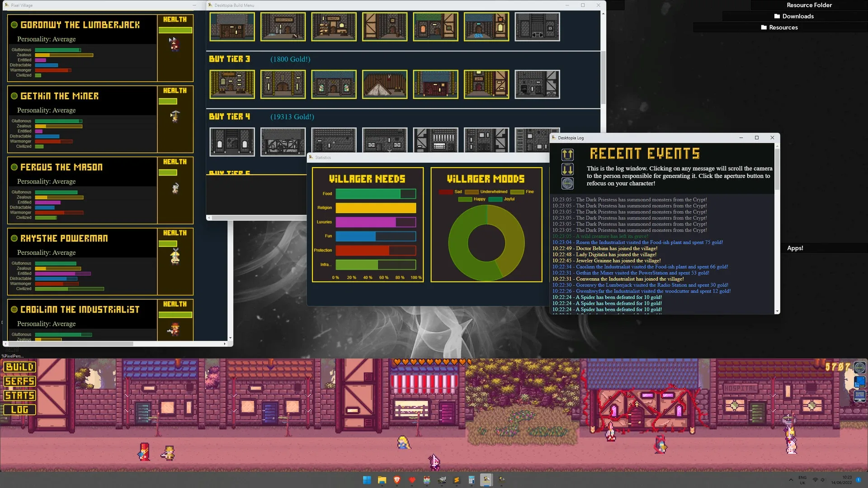Open the SERFS menu button
Screen dimensions: 868x488
pos(19,381)
